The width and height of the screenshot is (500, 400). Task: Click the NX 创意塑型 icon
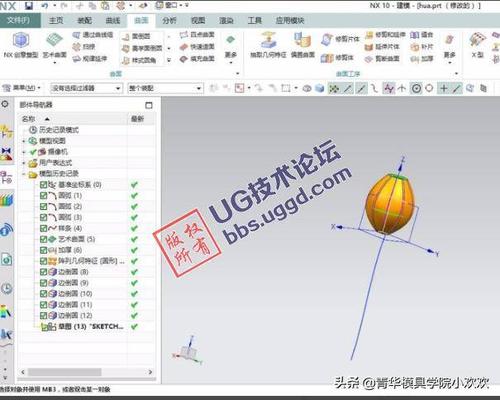pyautogui.click(x=21, y=41)
